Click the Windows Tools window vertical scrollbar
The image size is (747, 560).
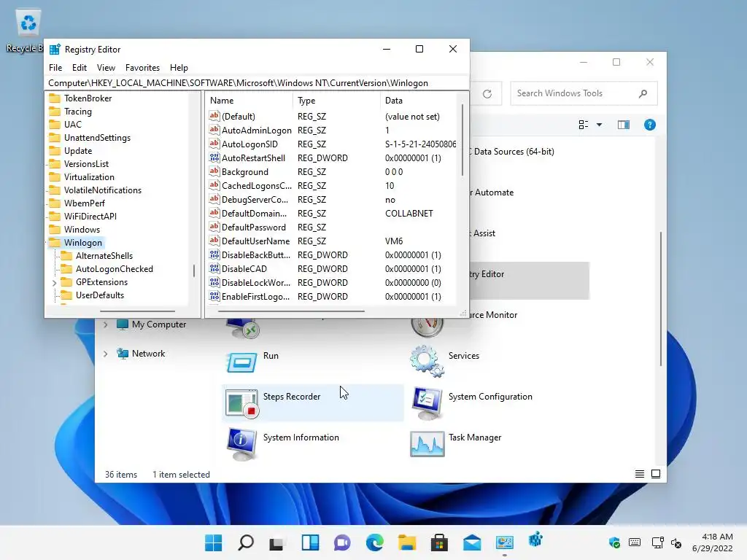click(661, 298)
